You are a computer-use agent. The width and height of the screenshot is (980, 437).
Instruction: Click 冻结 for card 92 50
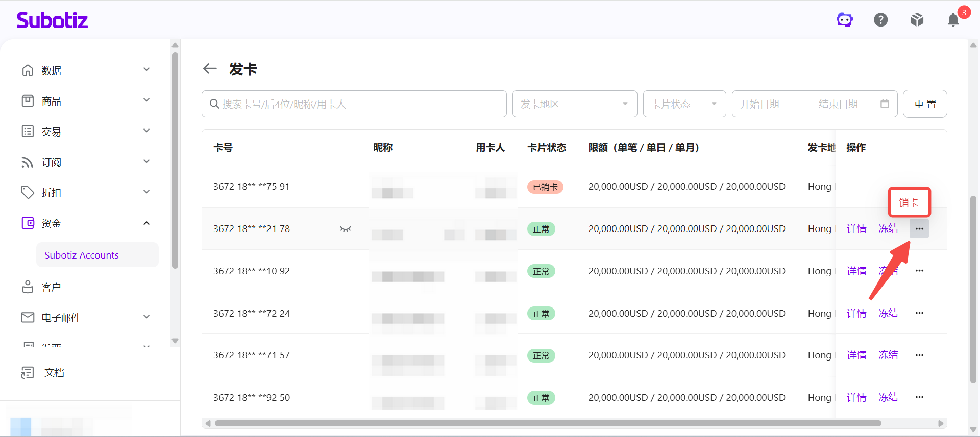click(888, 397)
